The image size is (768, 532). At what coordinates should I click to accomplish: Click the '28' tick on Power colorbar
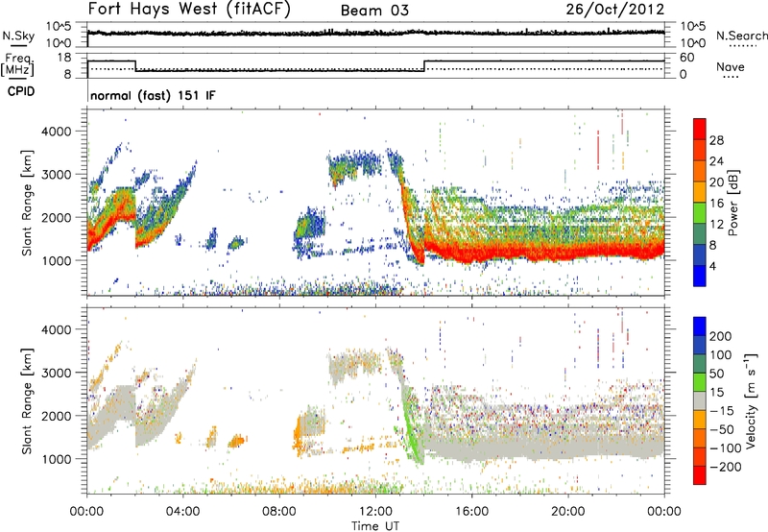point(716,140)
